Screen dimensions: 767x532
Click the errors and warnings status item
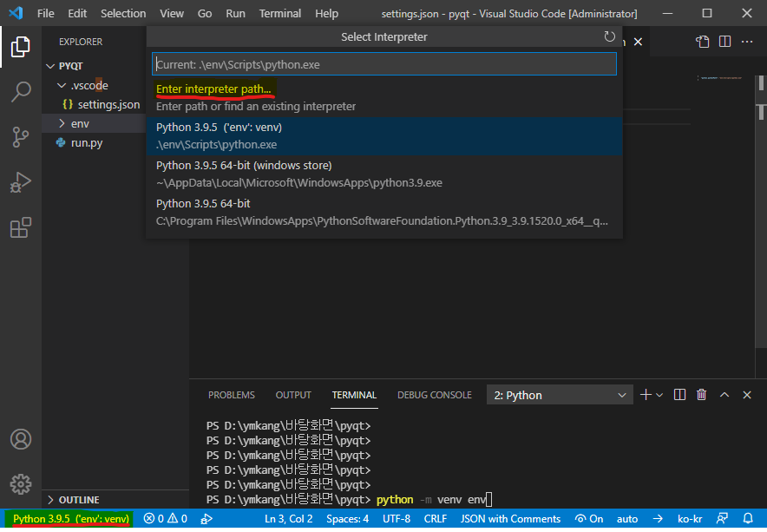pyautogui.click(x=166, y=519)
